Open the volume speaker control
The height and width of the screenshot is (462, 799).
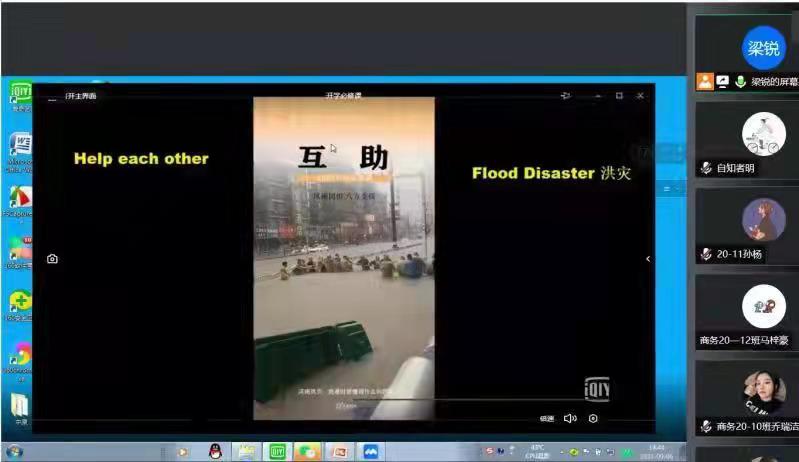click(x=570, y=418)
